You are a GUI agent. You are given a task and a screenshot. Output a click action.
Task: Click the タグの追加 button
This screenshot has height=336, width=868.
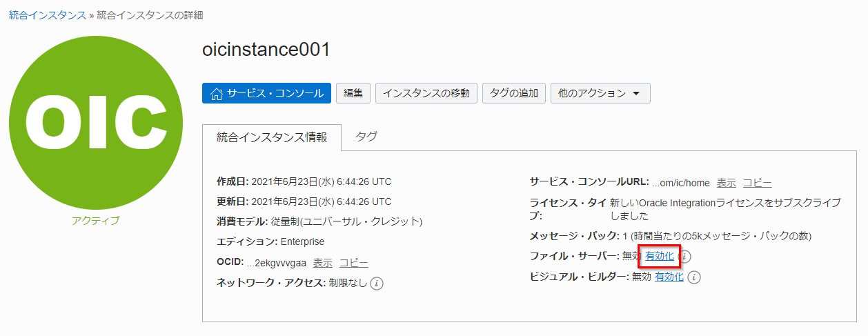point(513,93)
